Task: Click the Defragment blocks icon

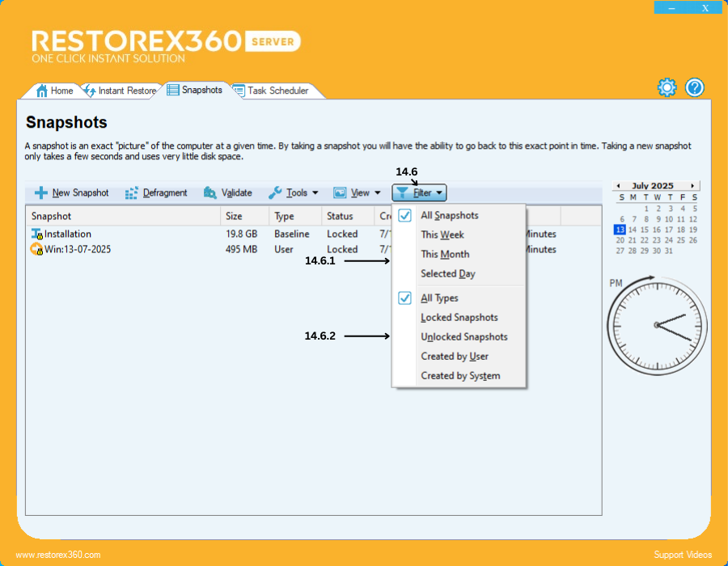Action: pos(131,192)
